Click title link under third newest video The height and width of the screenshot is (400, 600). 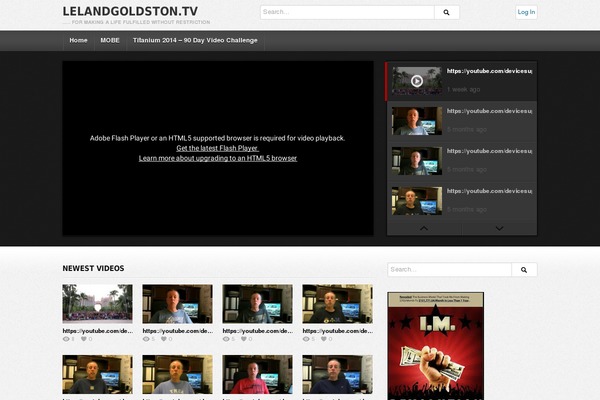point(258,331)
